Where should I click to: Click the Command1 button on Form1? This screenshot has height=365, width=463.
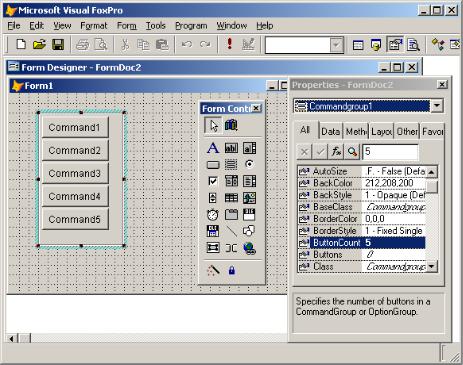(75, 127)
